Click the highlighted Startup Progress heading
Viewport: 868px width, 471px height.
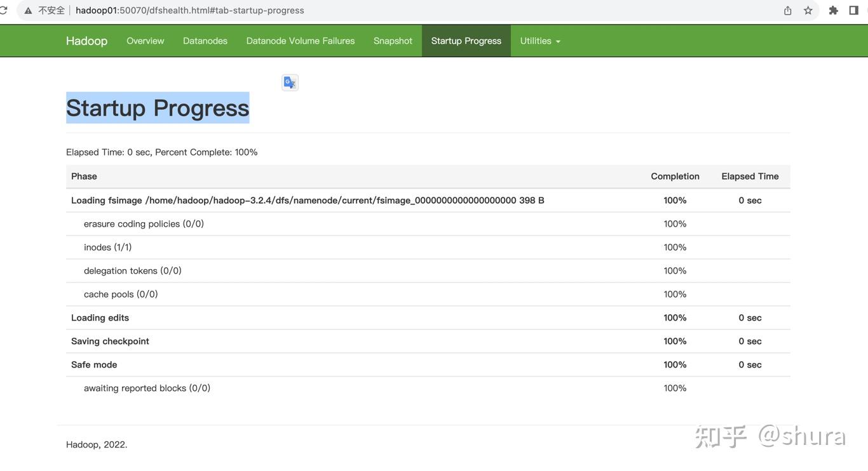(158, 108)
